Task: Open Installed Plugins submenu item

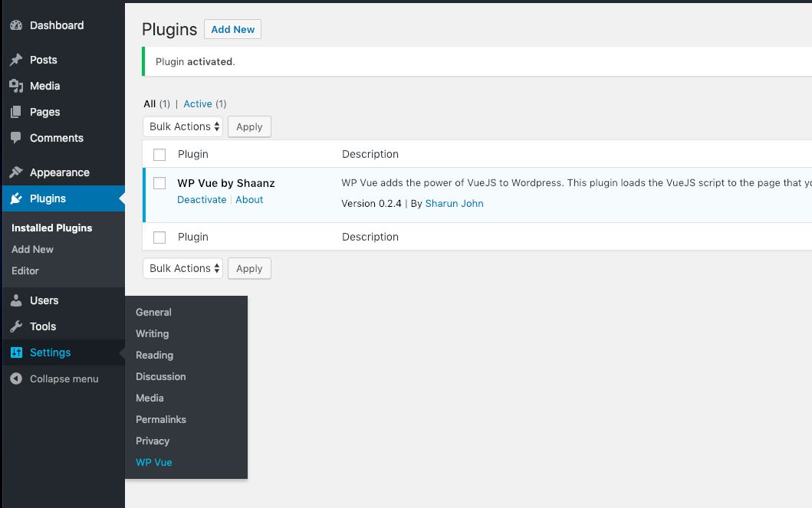Action: point(52,228)
